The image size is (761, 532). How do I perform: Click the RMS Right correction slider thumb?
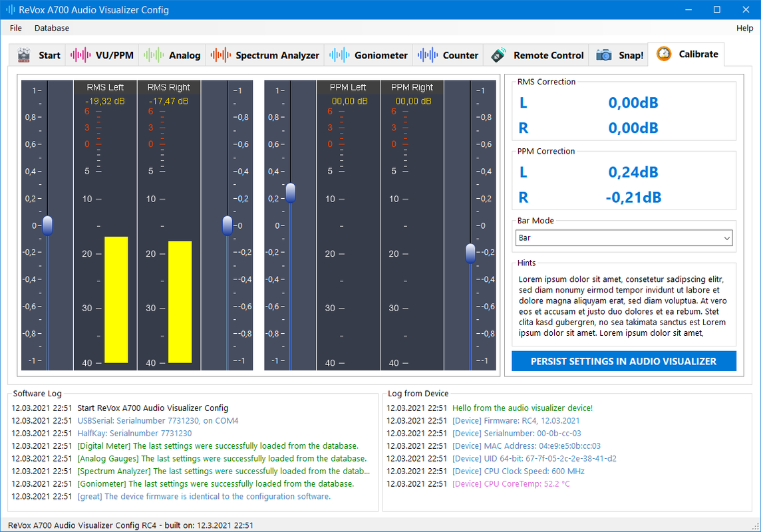(228, 225)
